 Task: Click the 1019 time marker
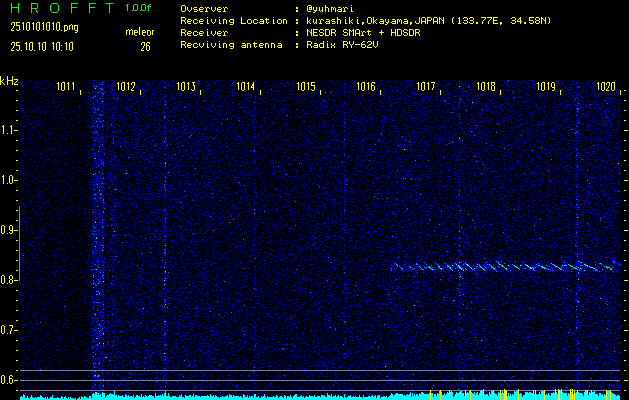pyautogui.click(x=546, y=86)
